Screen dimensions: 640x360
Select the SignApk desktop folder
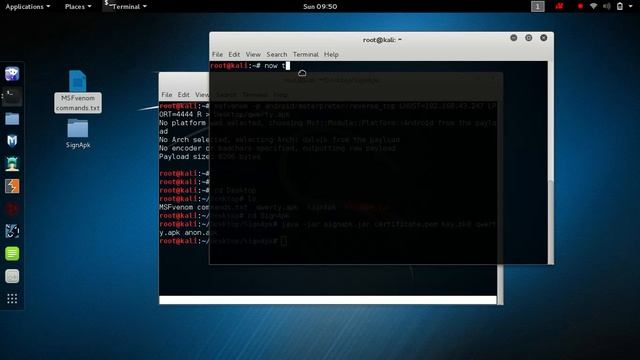coord(78,134)
